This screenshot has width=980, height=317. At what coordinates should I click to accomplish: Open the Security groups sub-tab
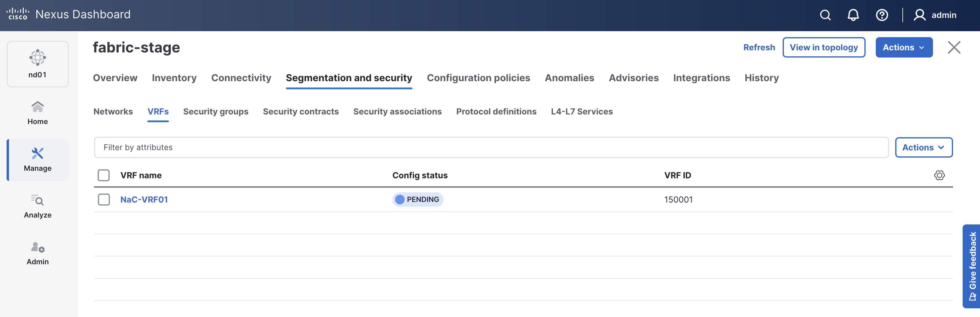(x=216, y=111)
